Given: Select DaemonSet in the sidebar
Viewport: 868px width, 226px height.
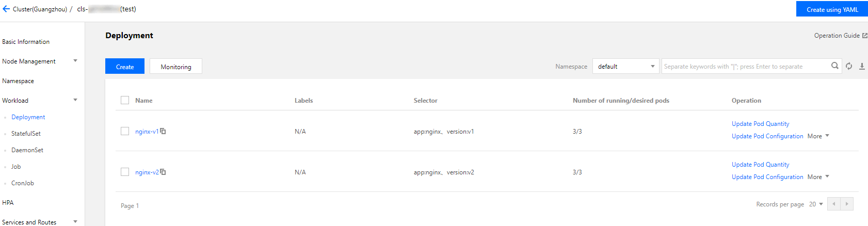Looking at the screenshot, I should coord(27,150).
